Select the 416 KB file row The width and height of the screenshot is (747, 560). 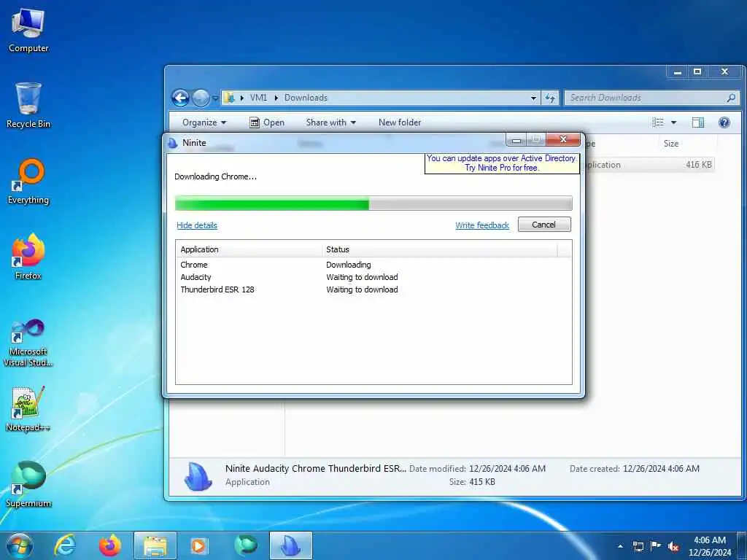(x=650, y=165)
